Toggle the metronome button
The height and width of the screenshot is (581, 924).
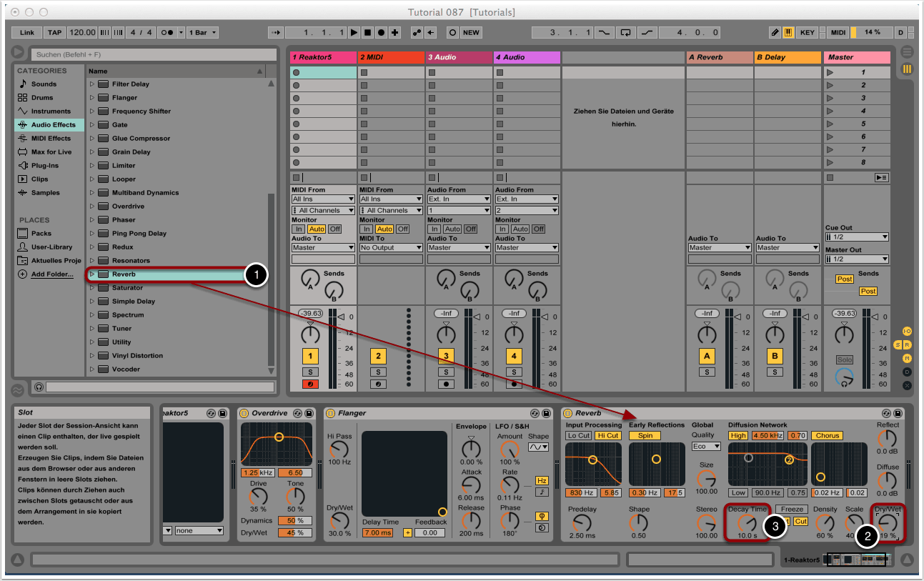click(167, 33)
